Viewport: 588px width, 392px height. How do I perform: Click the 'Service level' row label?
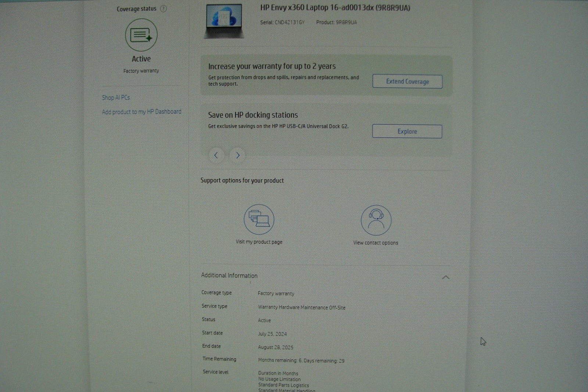[215, 372]
